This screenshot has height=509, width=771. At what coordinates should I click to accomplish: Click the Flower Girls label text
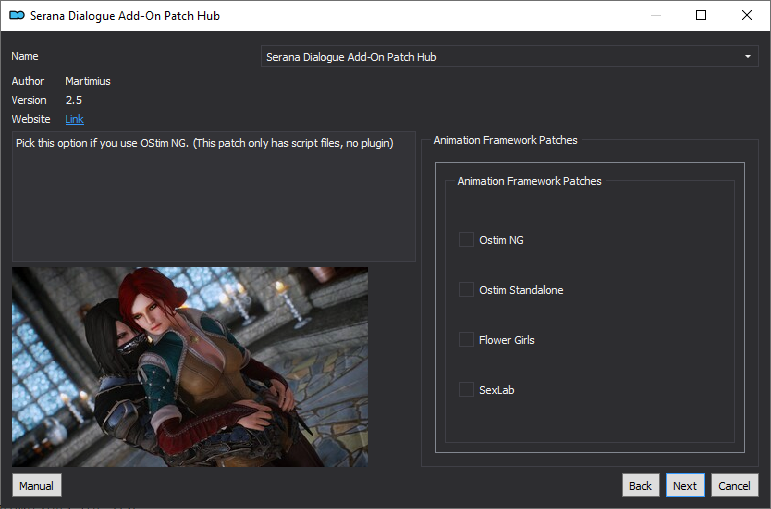[x=506, y=340]
